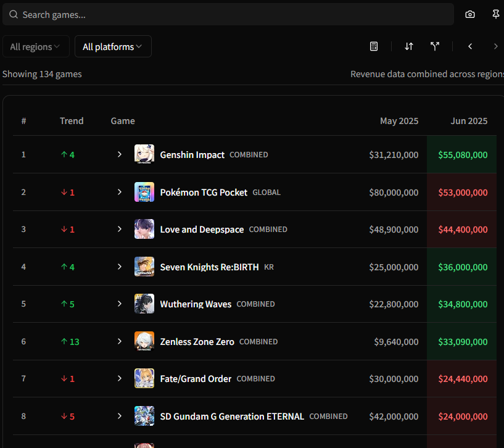Expand the Zenless Zone Zero row chevron
This screenshot has width=504, height=448.
pyautogui.click(x=120, y=341)
